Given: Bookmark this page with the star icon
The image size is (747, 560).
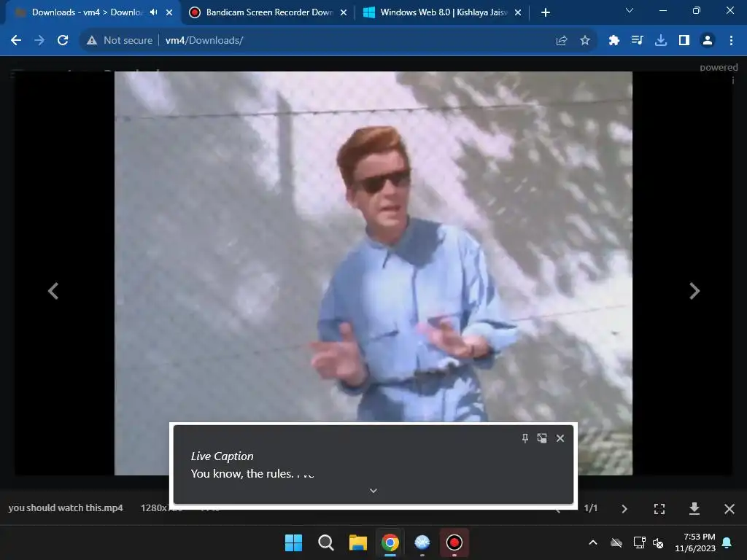Looking at the screenshot, I should [x=585, y=41].
